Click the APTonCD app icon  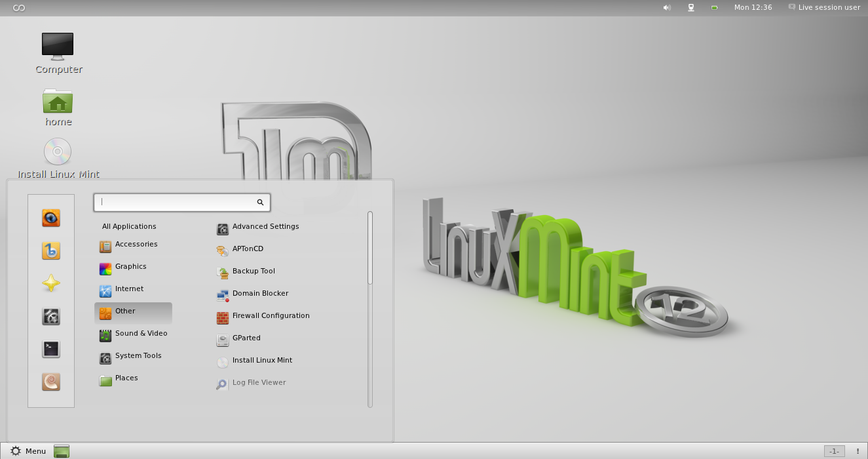point(222,251)
